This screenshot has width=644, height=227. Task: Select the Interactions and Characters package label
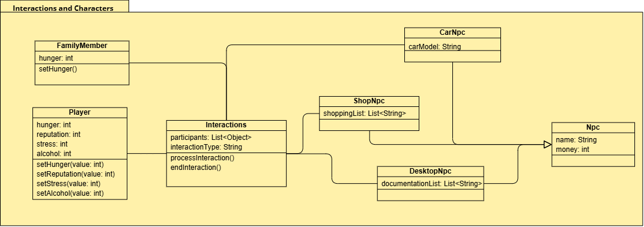pos(63,8)
